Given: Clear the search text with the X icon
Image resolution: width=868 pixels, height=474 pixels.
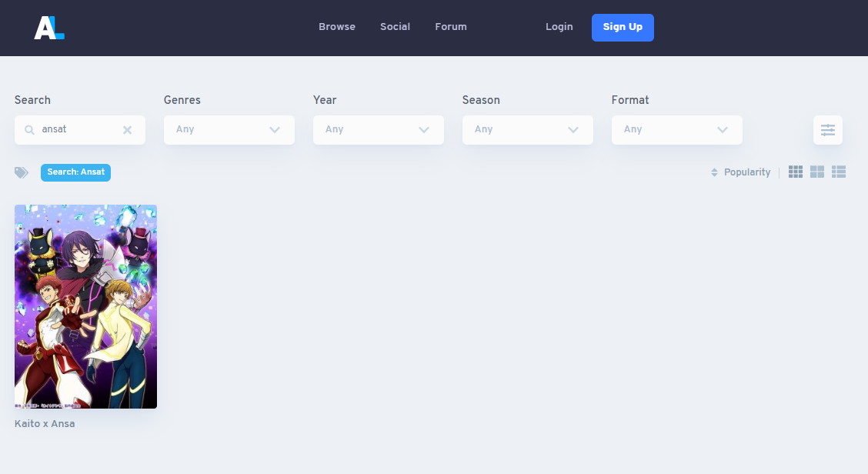Looking at the screenshot, I should tap(127, 130).
